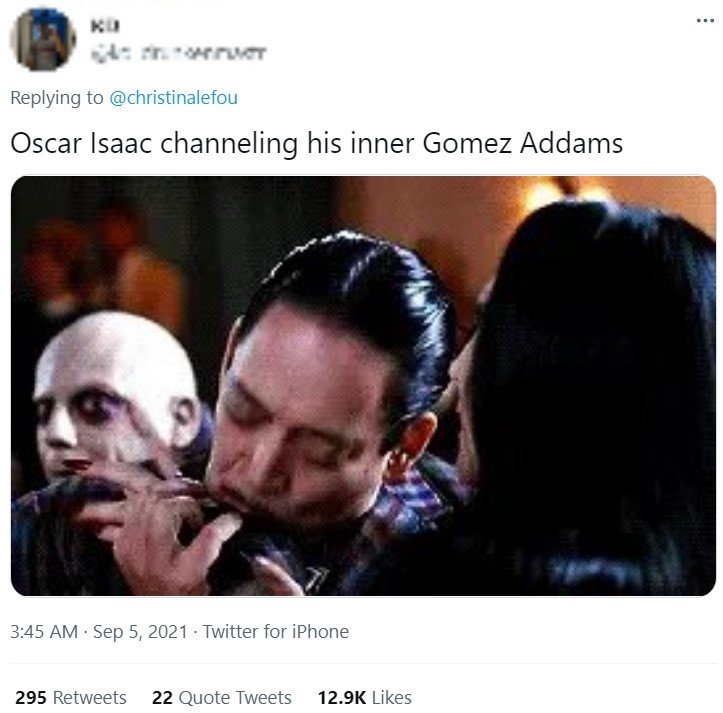The width and height of the screenshot is (723, 713).
Task: View the 295 Retweets list
Action: [x=71, y=698]
